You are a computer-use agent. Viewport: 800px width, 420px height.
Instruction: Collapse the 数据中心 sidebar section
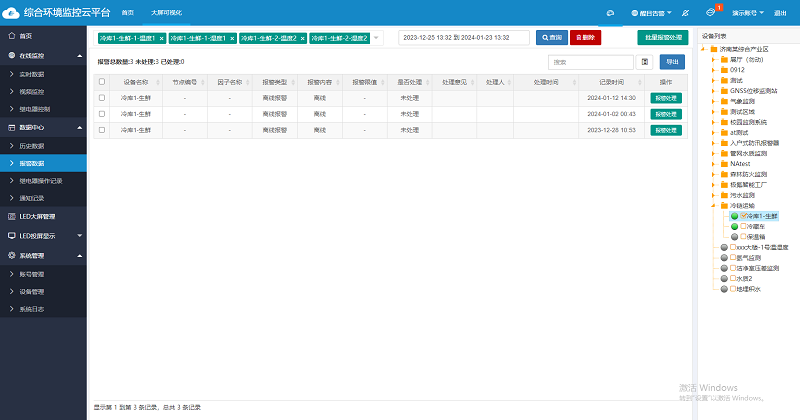click(x=43, y=128)
